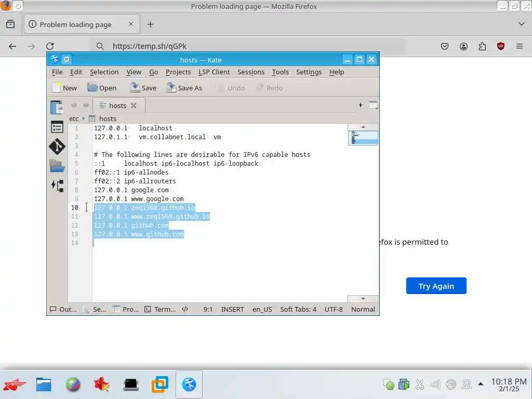Image resolution: width=532 pixels, height=399 pixels.
Task: Open the Filesystem Browser sidebar panel
Action: coord(57,166)
